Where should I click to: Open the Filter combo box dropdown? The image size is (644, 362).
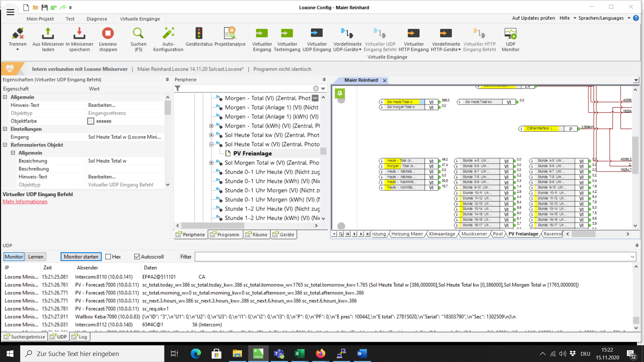point(632,257)
